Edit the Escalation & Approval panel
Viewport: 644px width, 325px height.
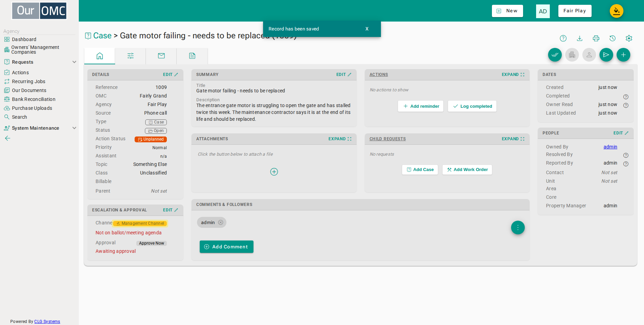171,210
